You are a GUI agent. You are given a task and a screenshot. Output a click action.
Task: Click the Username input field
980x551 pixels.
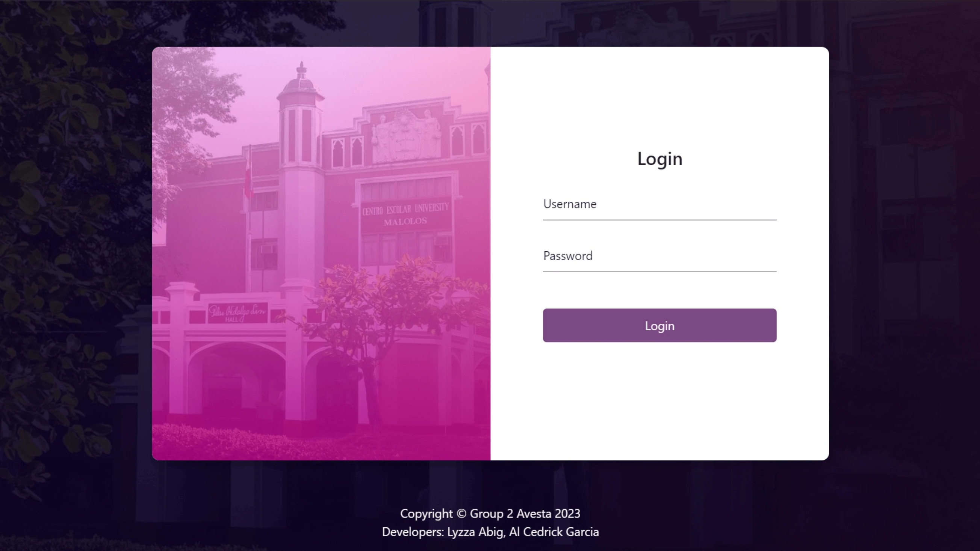tap(659, 205)
